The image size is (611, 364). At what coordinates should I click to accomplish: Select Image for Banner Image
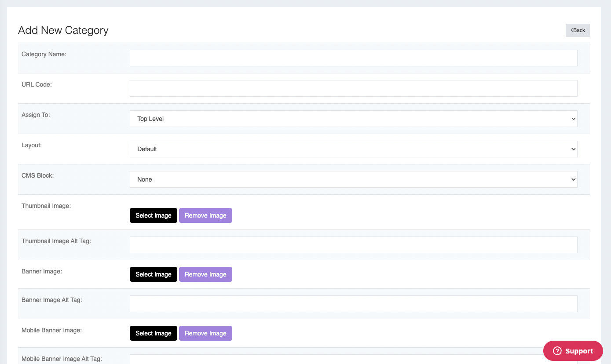tap(154, 274)
